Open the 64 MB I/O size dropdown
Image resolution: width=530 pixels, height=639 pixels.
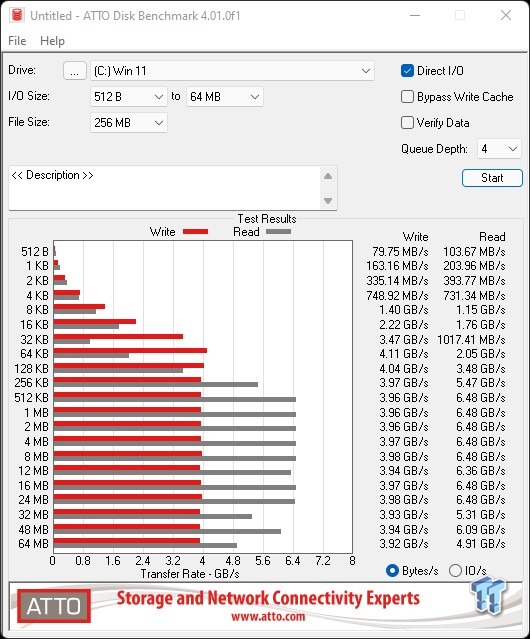[224, 97]
